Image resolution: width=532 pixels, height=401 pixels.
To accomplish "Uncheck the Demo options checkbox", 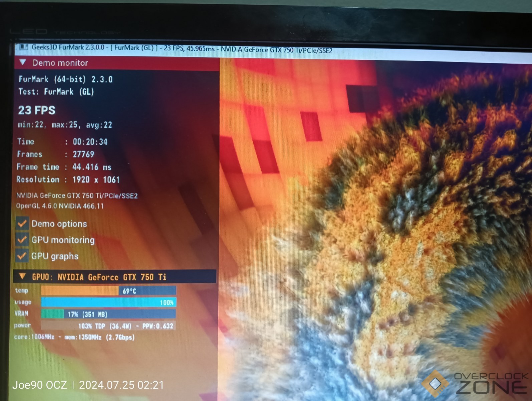I will tap(22, 223).
